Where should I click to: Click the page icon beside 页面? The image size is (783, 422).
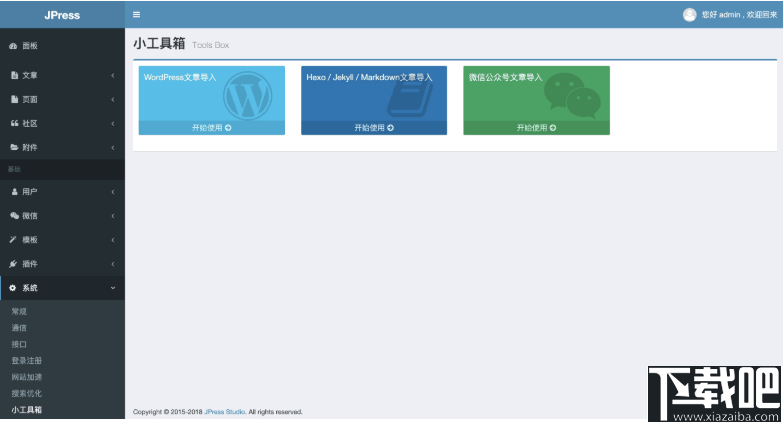pyautogui.click(x=14, y=99)
